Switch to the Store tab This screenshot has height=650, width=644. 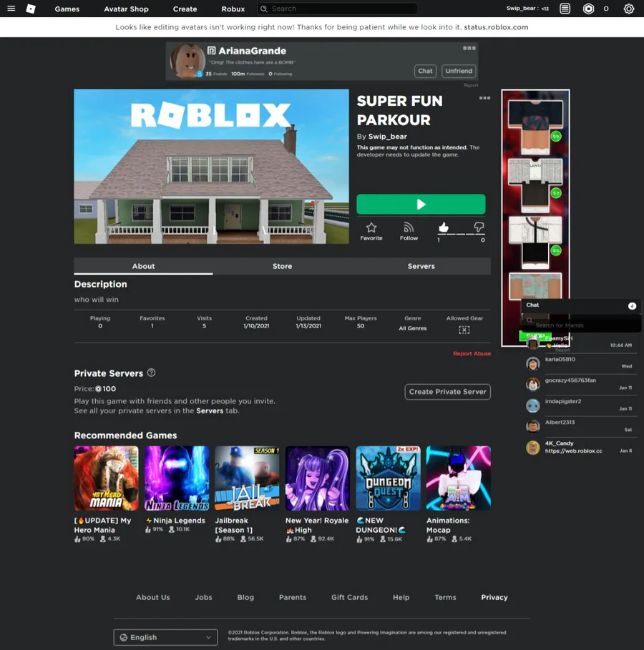[282, 266]
